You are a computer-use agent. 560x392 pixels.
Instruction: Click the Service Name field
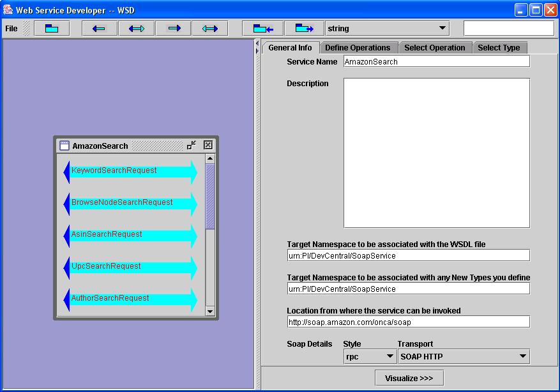[x=436, y=61]
